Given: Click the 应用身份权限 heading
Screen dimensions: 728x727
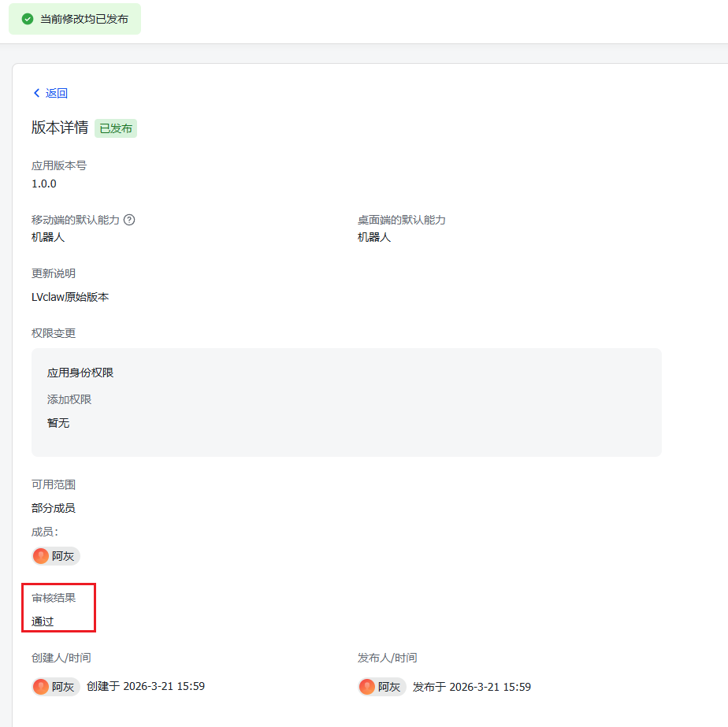Looking at the screenshot, I should tap(80, 373).
